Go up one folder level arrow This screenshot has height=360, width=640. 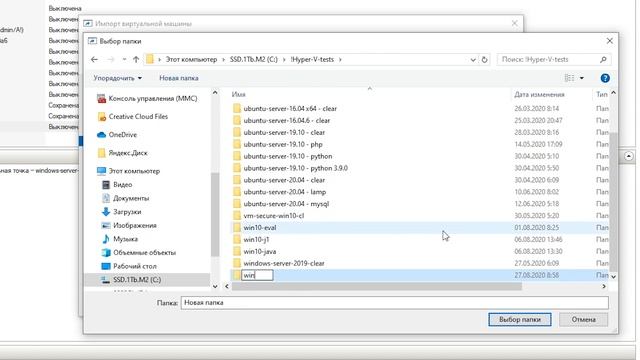[136, 60]
